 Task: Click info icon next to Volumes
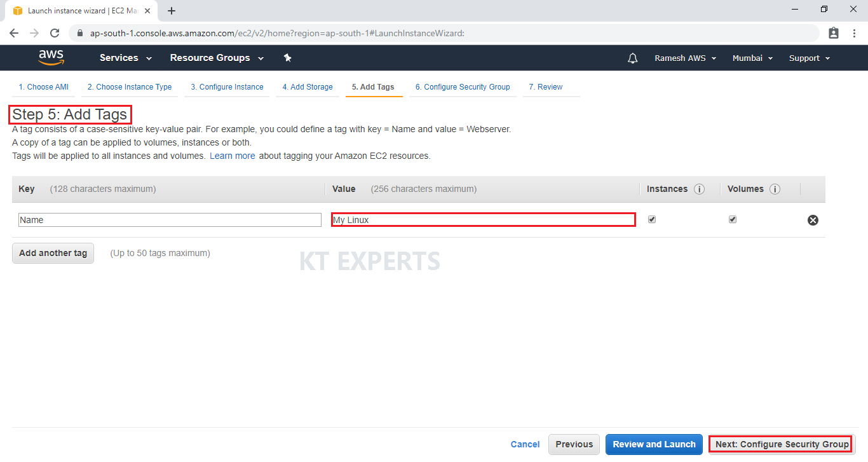pos(775,189)
